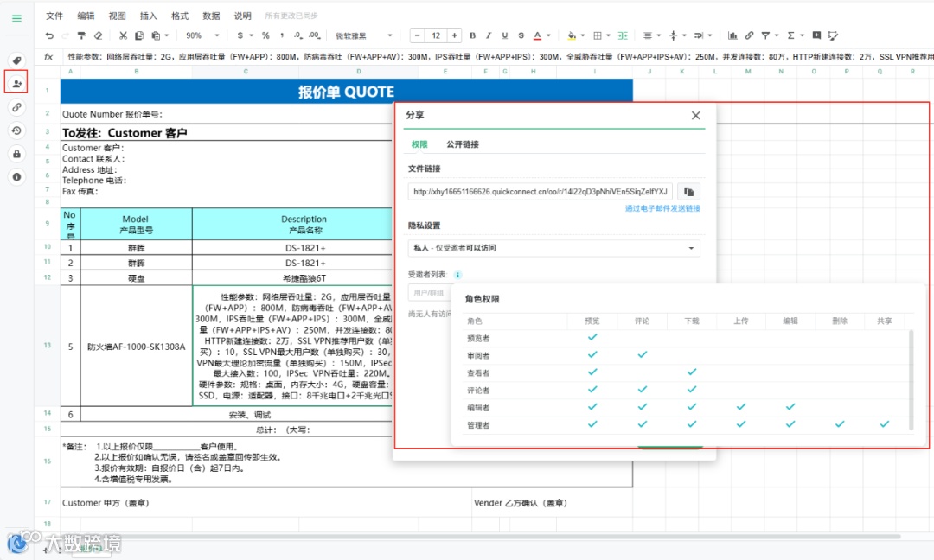Toggle strikethrough formatting

[521, 35]
